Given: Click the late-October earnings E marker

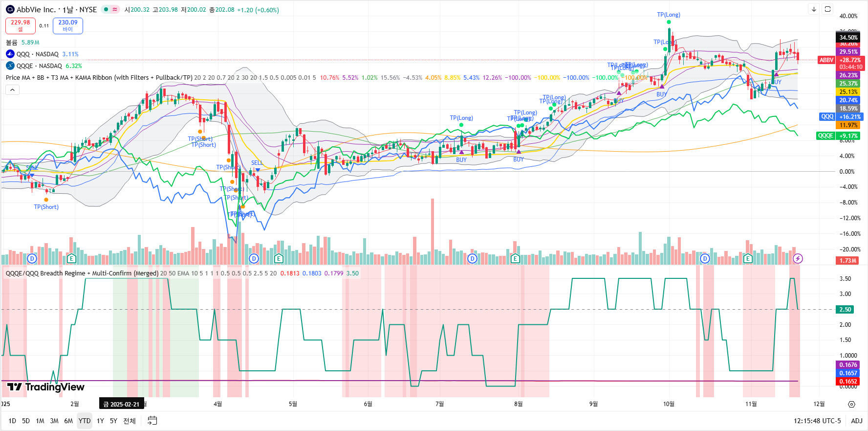Looking at the screenshot, I should [748, 258].
